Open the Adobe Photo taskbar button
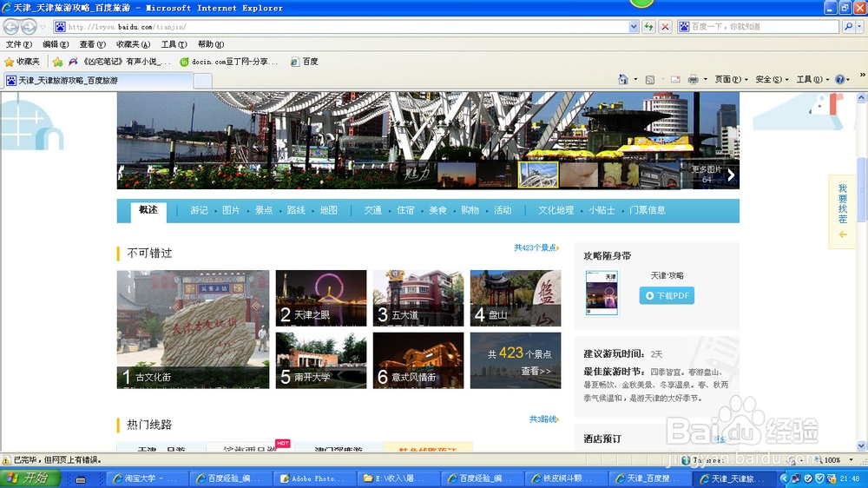868x488 pixels. 313,478
